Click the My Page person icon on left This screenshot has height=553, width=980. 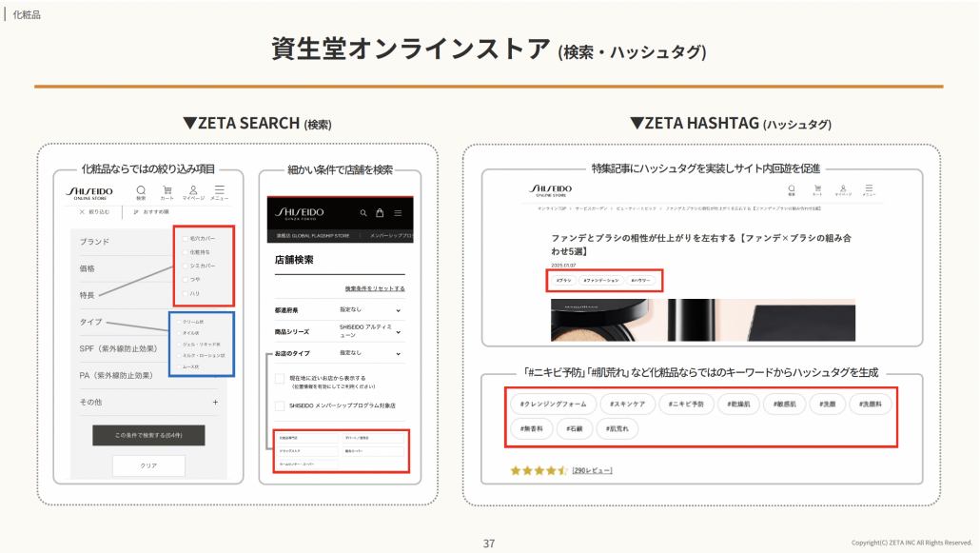(x=193, y=191)
